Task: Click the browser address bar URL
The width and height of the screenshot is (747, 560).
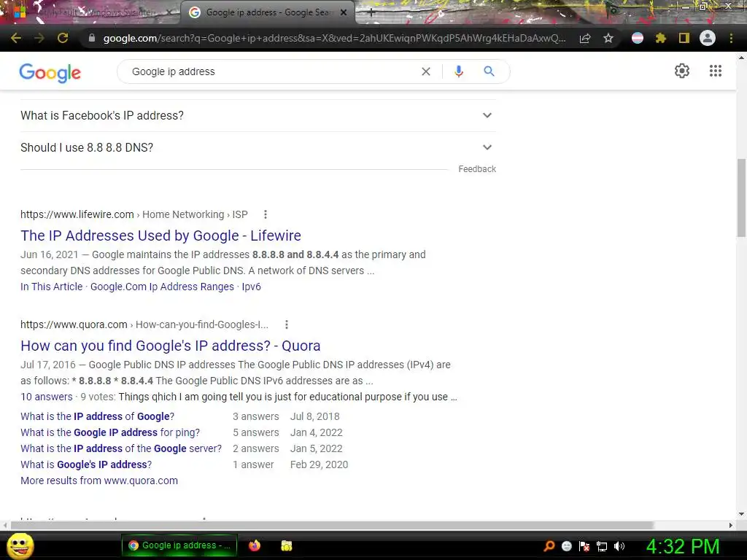Action: (x=334, y=38)
